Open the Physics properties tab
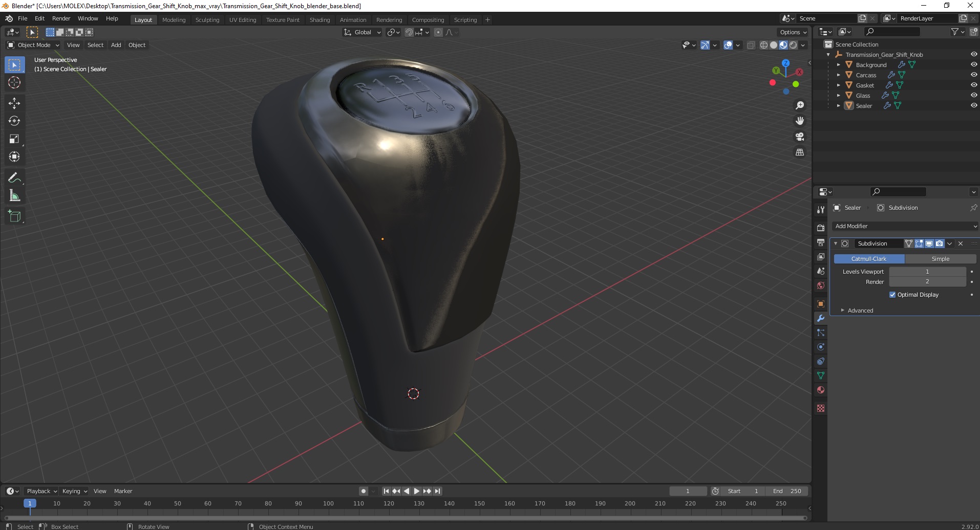Viewport: 980px width, 530px height. [x=821, y=346]
